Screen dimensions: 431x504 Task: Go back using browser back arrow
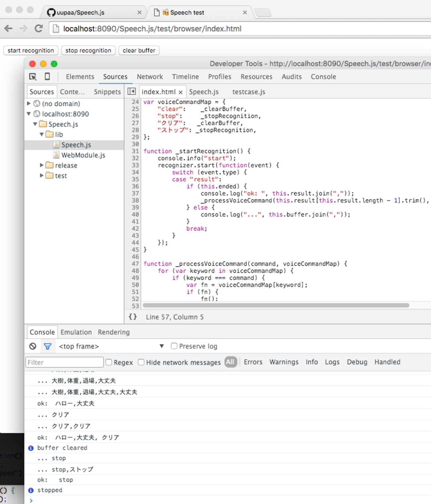(9, 29)
